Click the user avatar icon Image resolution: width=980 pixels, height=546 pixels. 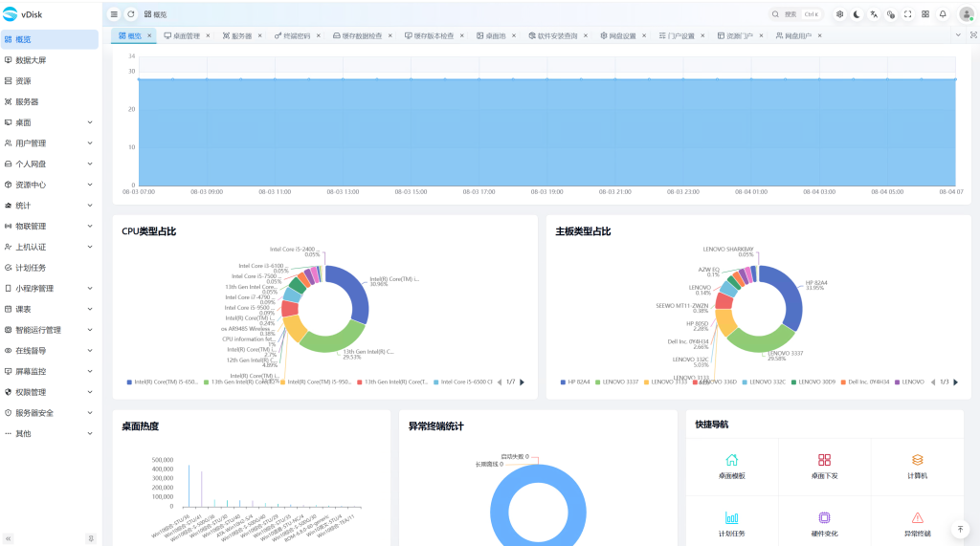coord(967,14)
